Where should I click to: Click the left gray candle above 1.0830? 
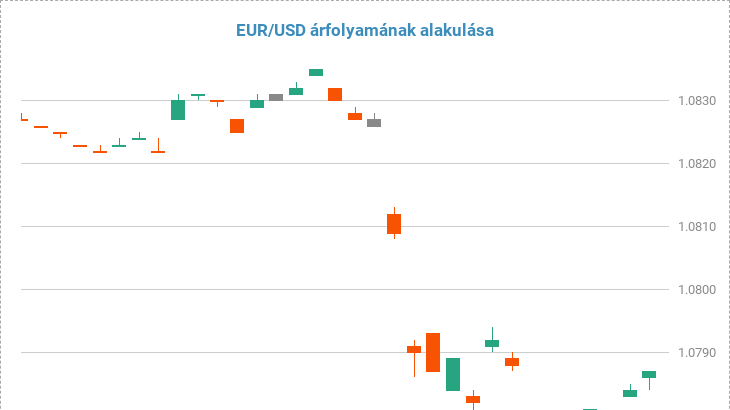pyautogui.click(x=276, y=97)
